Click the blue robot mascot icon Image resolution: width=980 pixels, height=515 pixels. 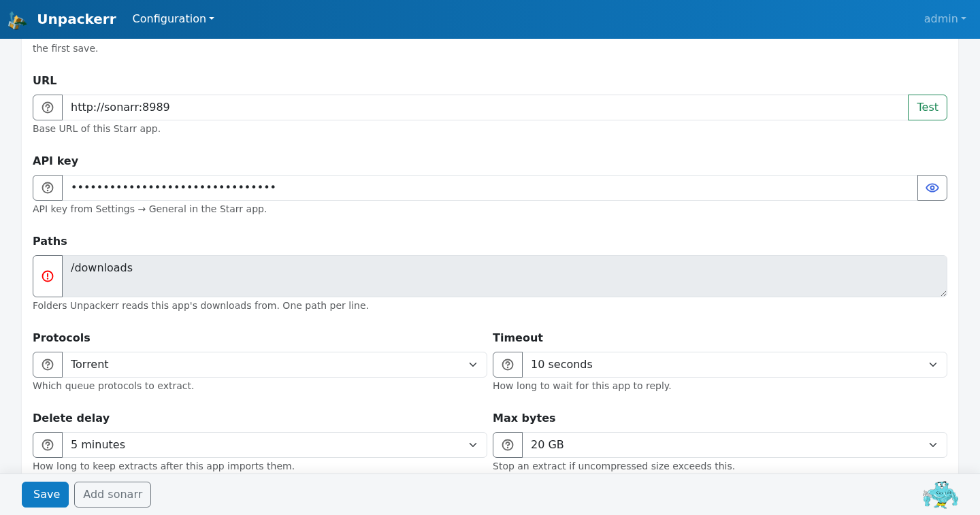click(941, 495)
